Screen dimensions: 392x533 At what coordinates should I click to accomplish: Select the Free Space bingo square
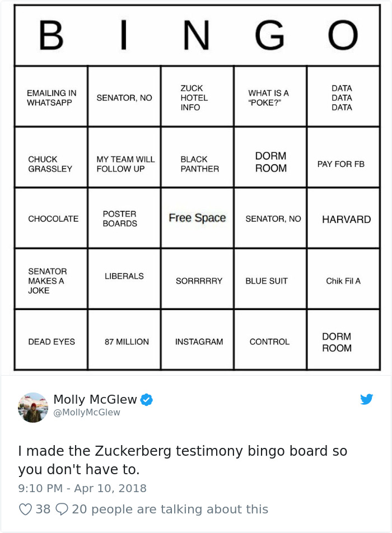point(196,218)
